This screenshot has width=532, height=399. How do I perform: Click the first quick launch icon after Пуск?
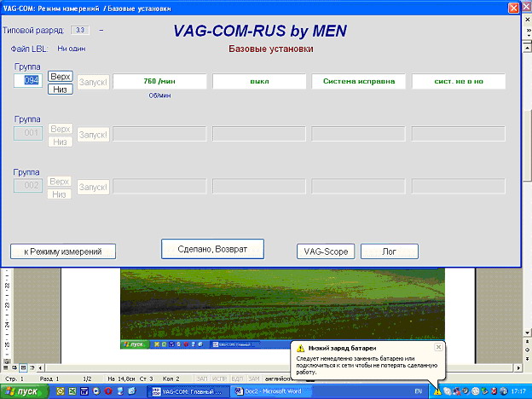pyautogui.click(x=59, y=391)
